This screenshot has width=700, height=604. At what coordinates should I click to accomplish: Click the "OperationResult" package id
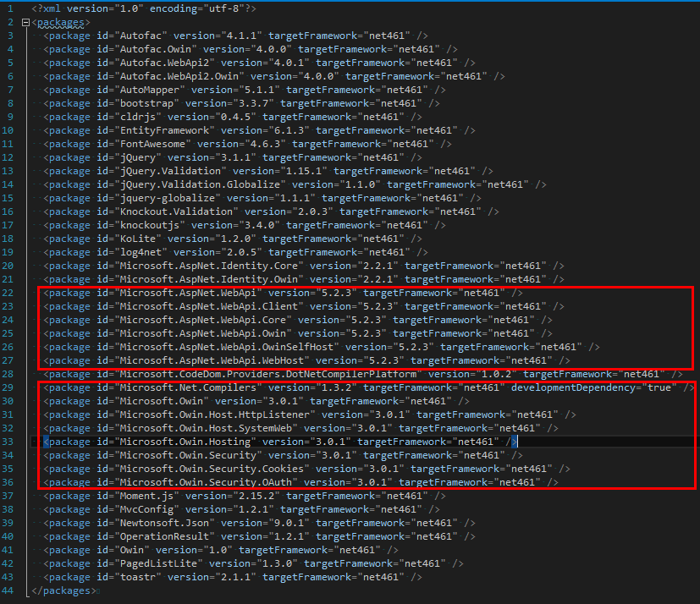[x=165, y=536]
